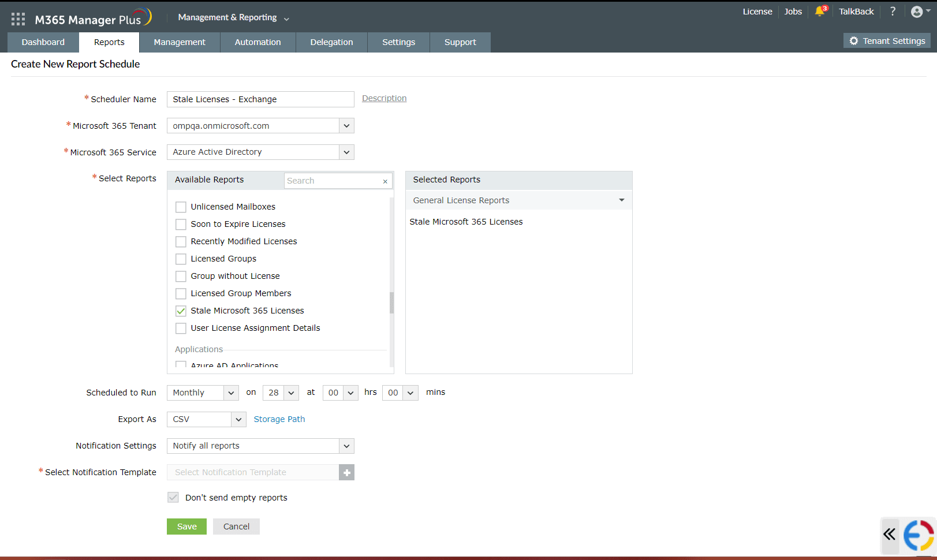Check the Unlicensed Mailboxes checkbox
937x560 pixels.
point(181,207)
